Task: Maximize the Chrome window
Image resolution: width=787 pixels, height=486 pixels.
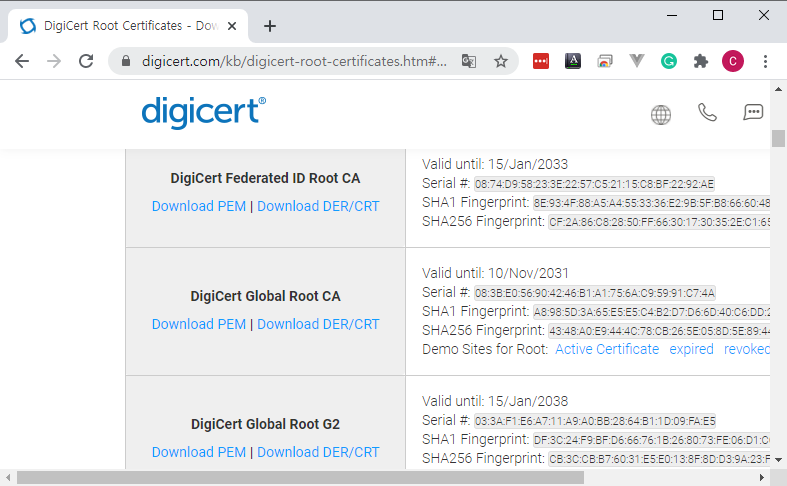Action: (718, 15)
